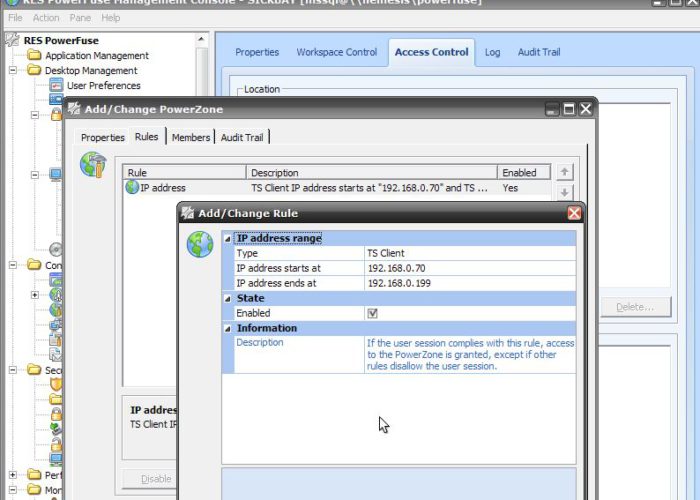Select Audit Trail tab in PowerZone dialog
The height and width of the screenshot is (500, 700).
(x=242, y=138)
